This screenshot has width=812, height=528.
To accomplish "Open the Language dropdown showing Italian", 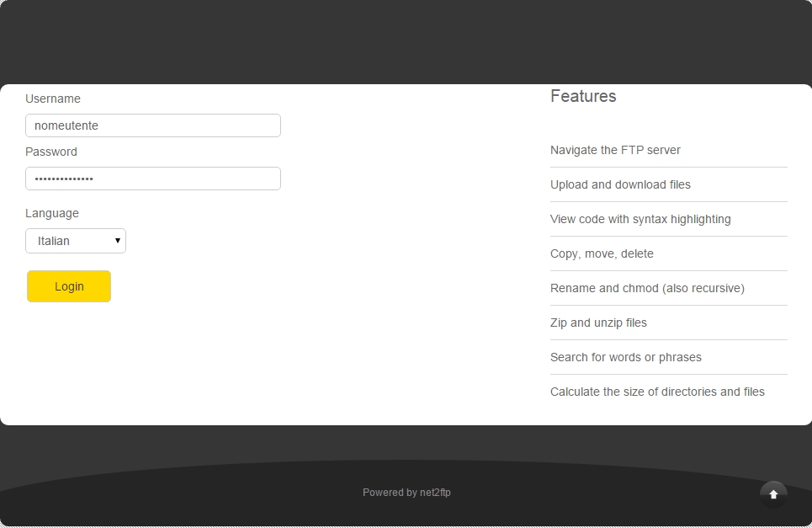I will [x=76, y=241].
